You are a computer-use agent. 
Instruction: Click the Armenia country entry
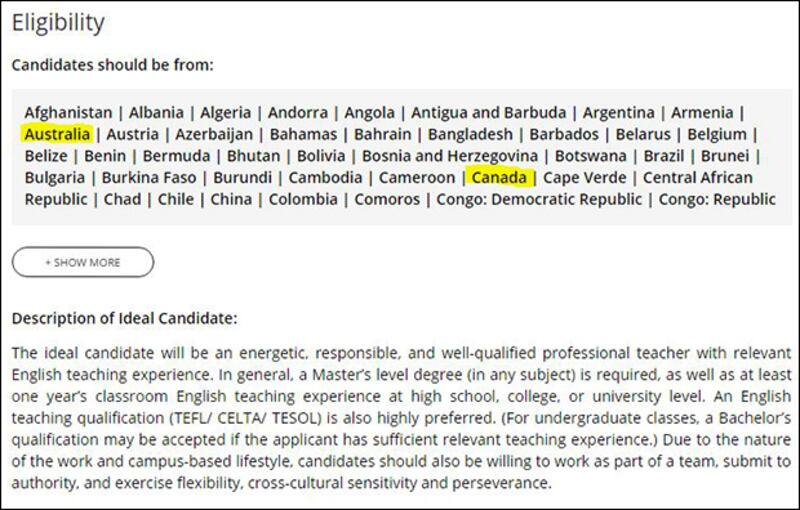[x=702, y=113]
